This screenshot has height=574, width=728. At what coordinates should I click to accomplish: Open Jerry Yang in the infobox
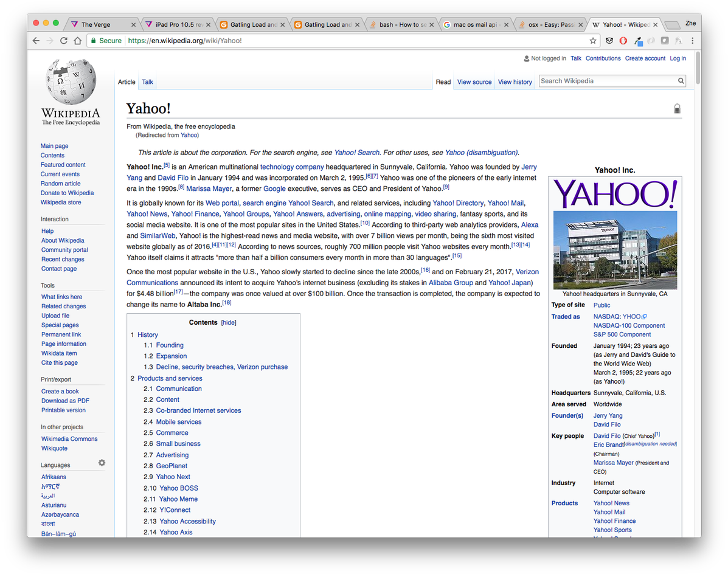[608, 416]
